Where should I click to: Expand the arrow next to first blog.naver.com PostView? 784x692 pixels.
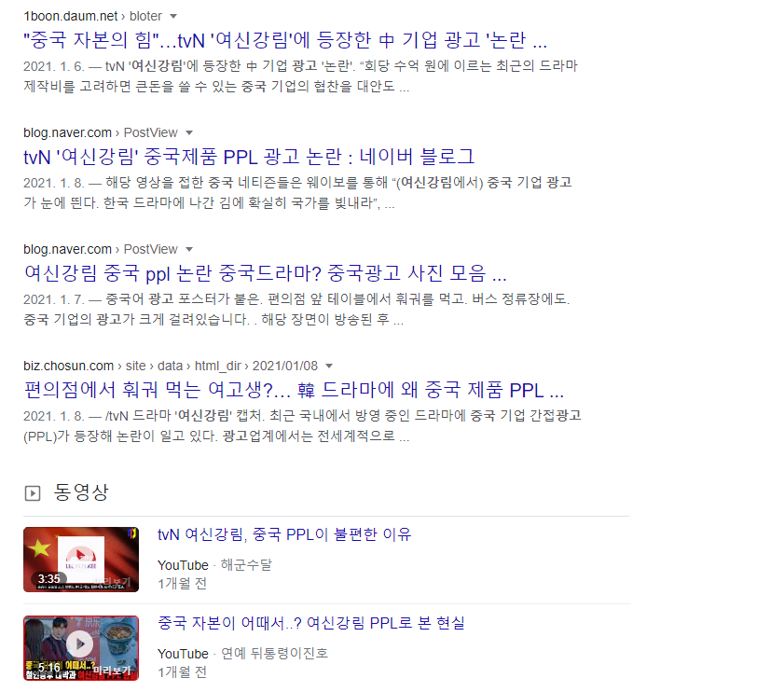(189, 133)
